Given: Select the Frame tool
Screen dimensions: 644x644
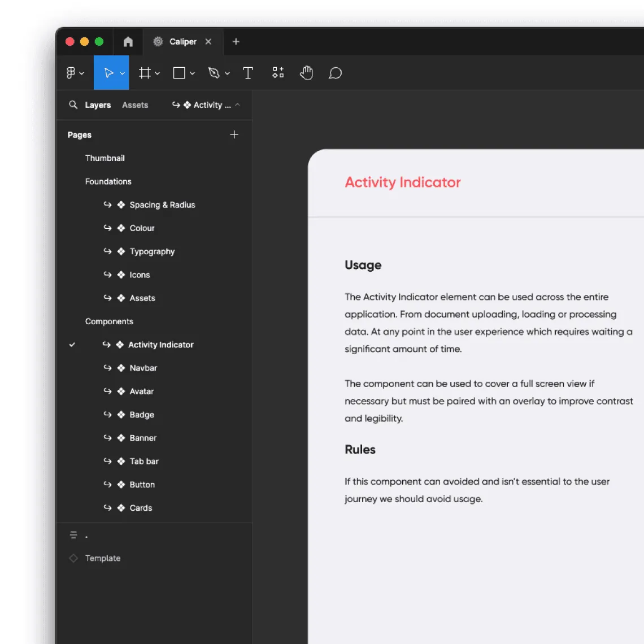Looking at the screenshot, I should coord(145,73).
